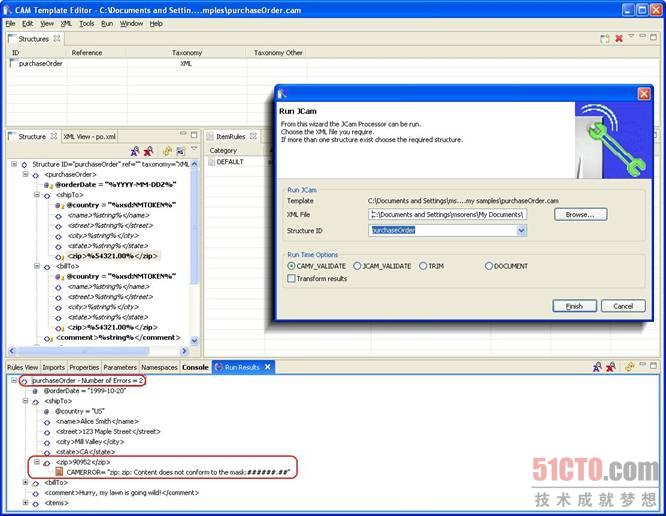Screen dimensions: 666x516
Task: Click the blue A figure icon in Structure panel toolbar
Action: [135, 151]
